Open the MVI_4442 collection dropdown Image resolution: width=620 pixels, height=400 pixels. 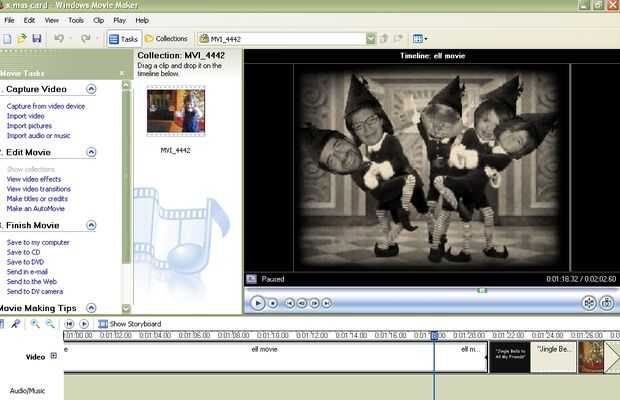tap(370, 39)
